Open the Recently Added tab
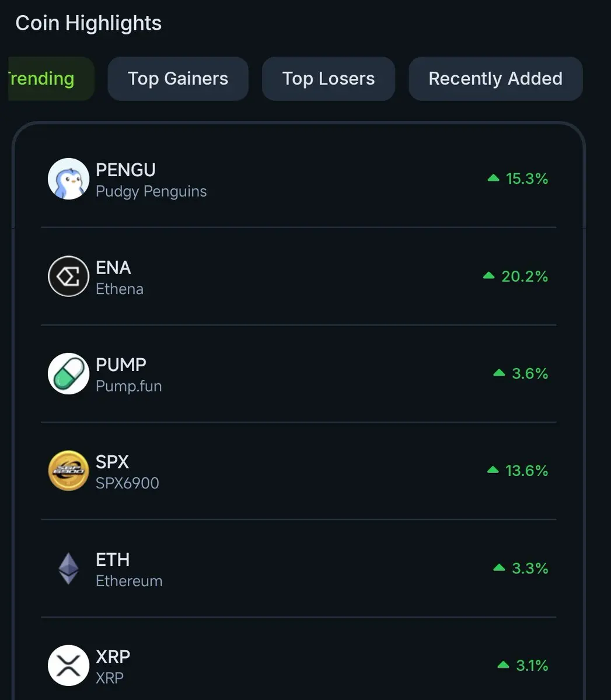Viewport: 611px width, 700px height. (x=495, y=79)
